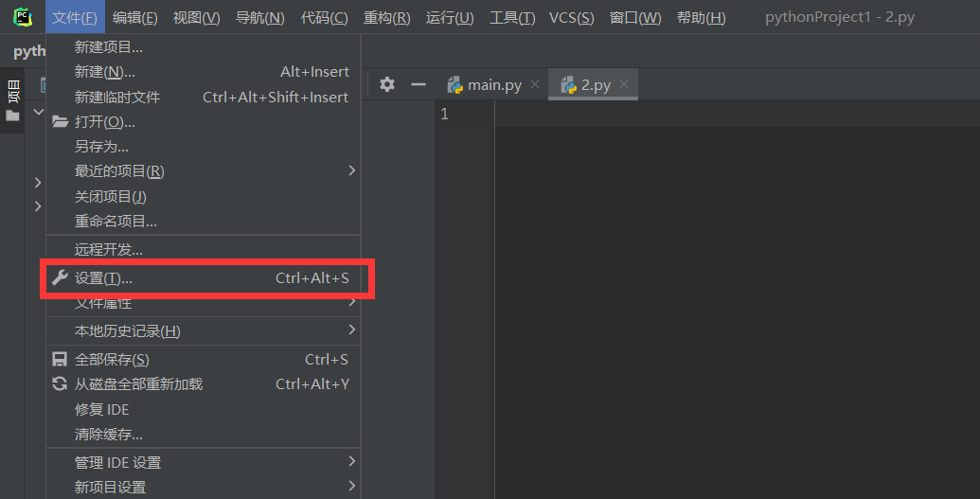Click the PyCharm logo icon
Viewport: 980px width, 499px height.
(x=23, y=17)
